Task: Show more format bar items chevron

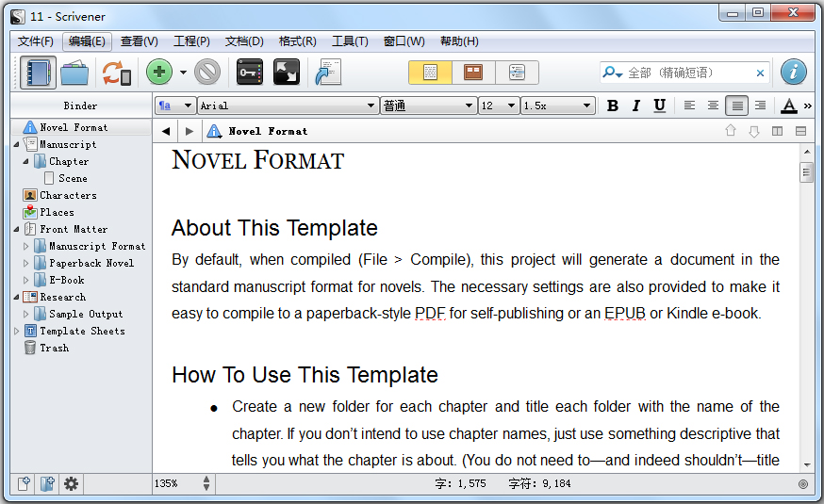Action: (x=808, y=106)
